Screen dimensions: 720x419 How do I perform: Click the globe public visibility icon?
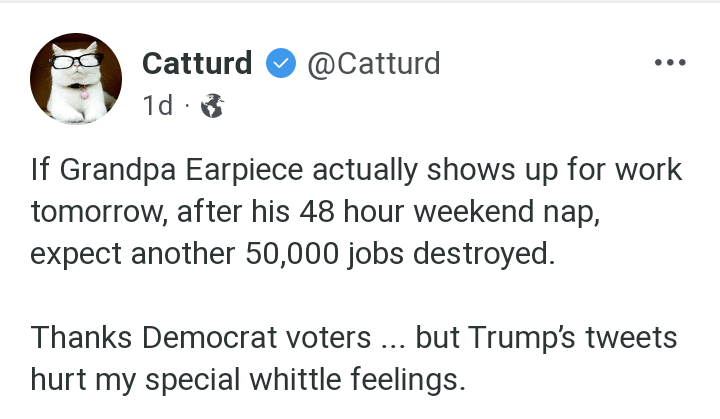tap(212, 105)
